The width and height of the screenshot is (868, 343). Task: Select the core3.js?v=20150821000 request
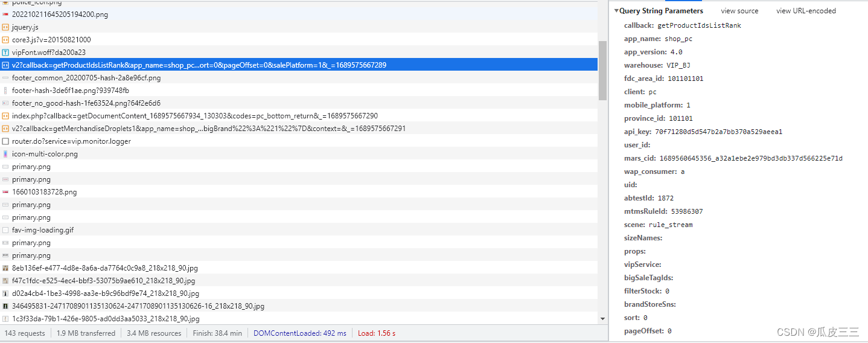pos(299,40)
